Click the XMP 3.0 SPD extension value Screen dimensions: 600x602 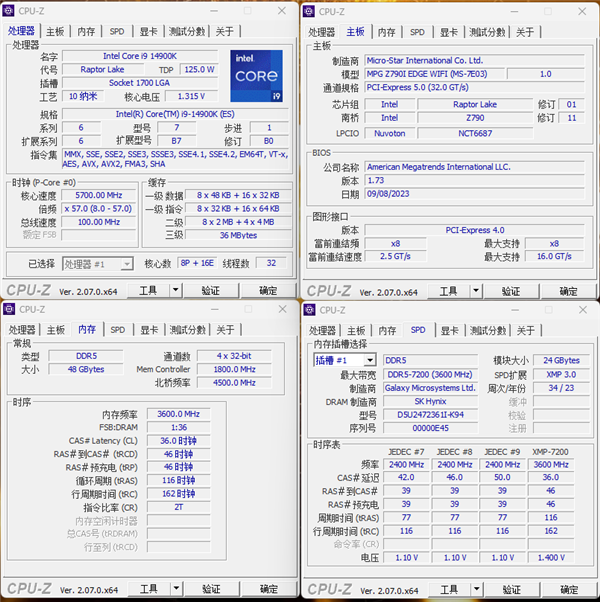pyautogui.click(x=561, y=374)
